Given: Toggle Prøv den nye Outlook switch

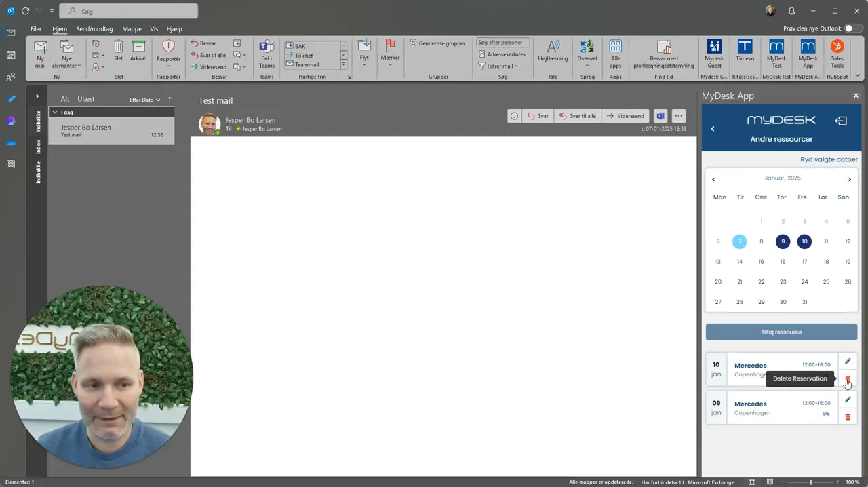Looking at the screenshot, I should tap(853, 28).
